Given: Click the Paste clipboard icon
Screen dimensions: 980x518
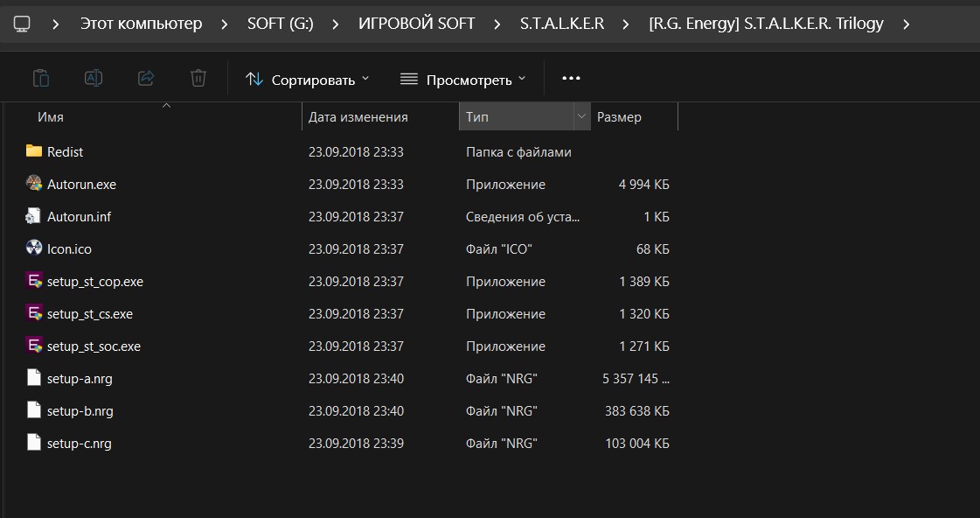Looking at the screenshot, I should 40,78.
